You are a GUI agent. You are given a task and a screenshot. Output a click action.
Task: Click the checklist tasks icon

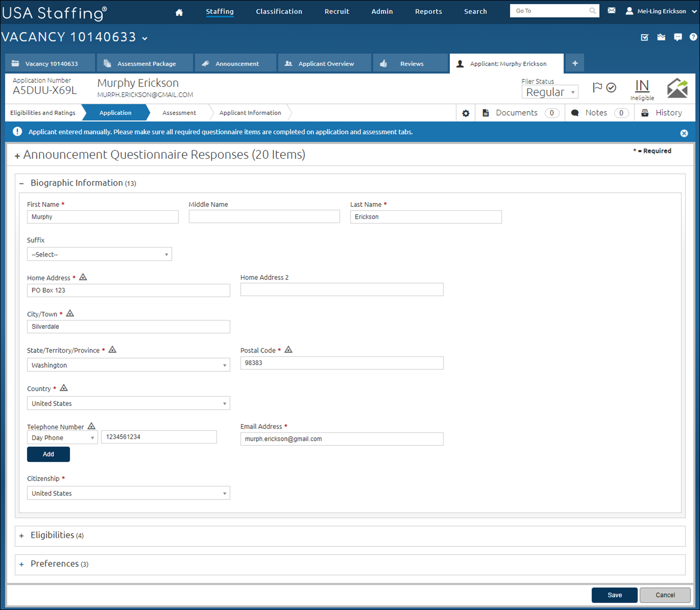coord(644,37)
